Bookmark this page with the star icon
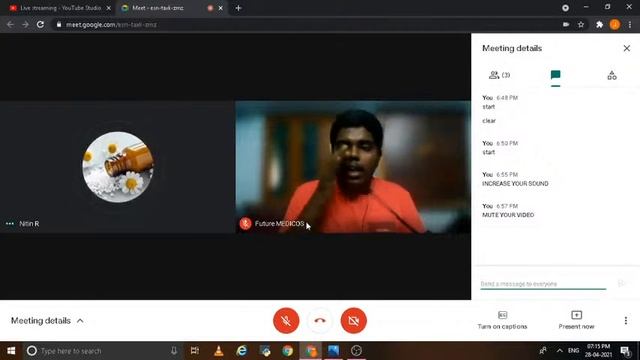Image resolution: width=640 pixels, height=360 pixels. [x=581, y=24]
